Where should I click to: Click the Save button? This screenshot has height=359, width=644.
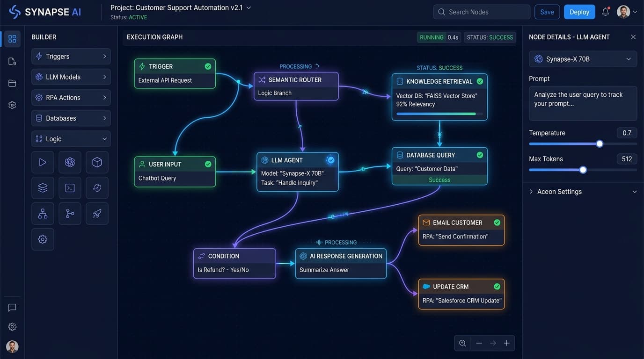click(547, 12)
